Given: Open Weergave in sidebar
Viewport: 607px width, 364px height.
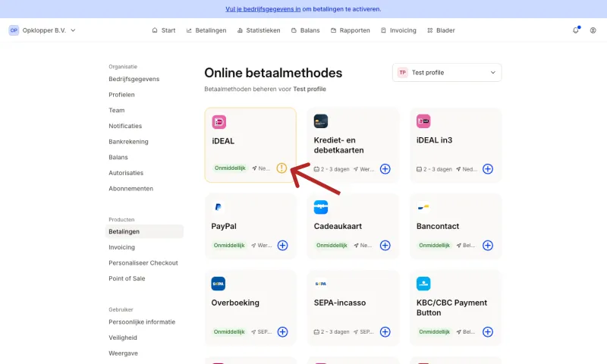Looking at the screenshot, I should (x=123, y=353).
